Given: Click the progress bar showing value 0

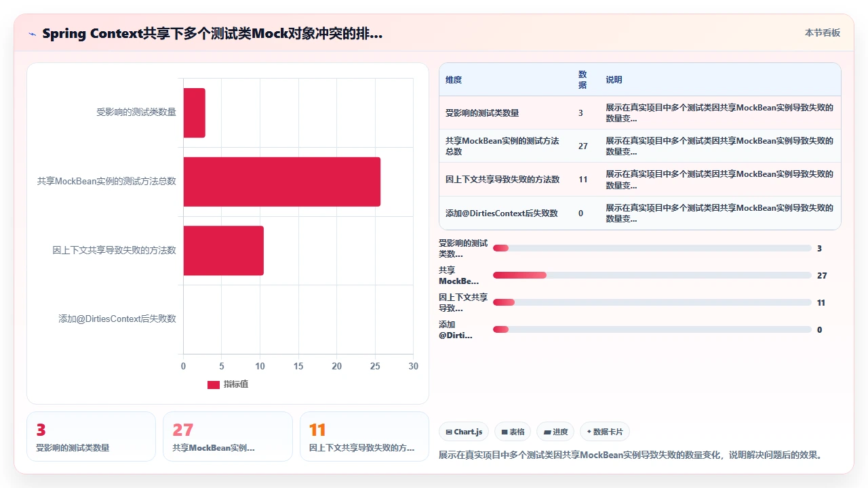Looking at the screenshot, I should point(652,329).
